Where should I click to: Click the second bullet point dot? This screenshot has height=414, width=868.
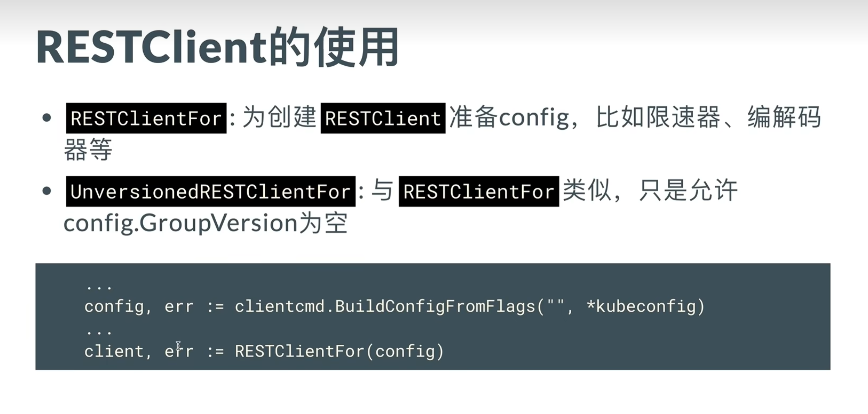point(47,191)
